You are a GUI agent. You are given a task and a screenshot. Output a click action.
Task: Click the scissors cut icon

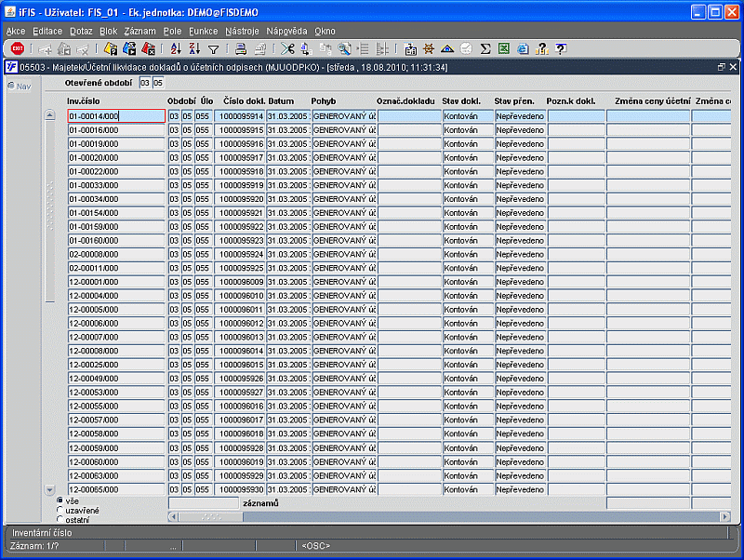pos(287,48)
